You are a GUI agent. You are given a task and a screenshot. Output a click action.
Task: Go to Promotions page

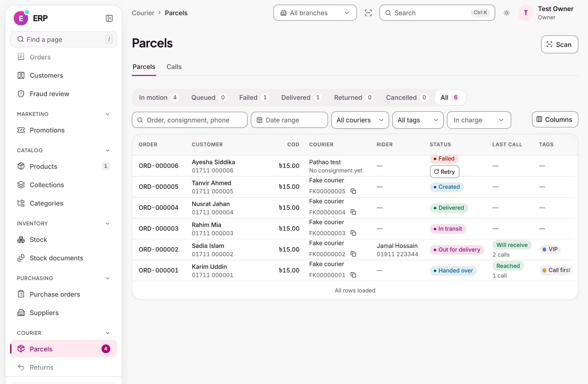tap(63, 130)
